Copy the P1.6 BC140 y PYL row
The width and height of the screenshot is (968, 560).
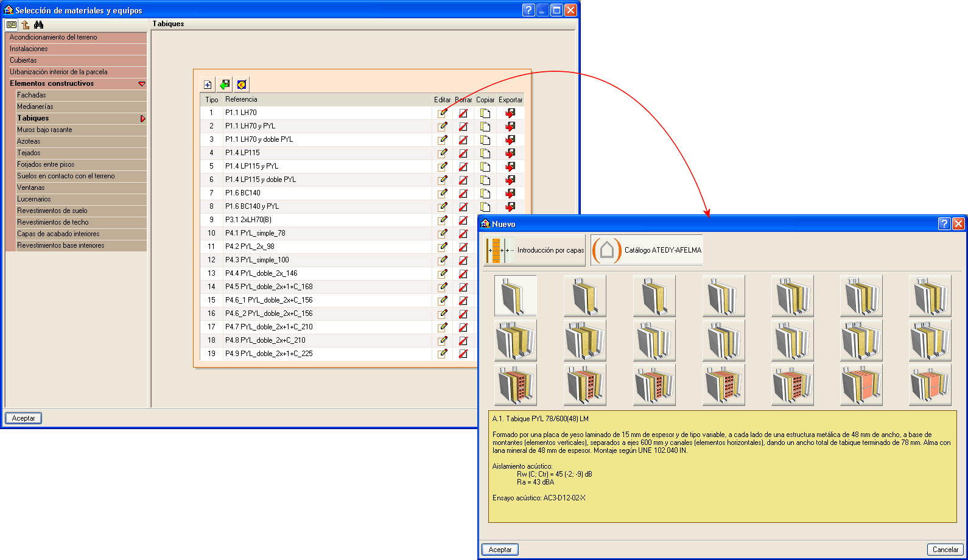click(485, 206)
